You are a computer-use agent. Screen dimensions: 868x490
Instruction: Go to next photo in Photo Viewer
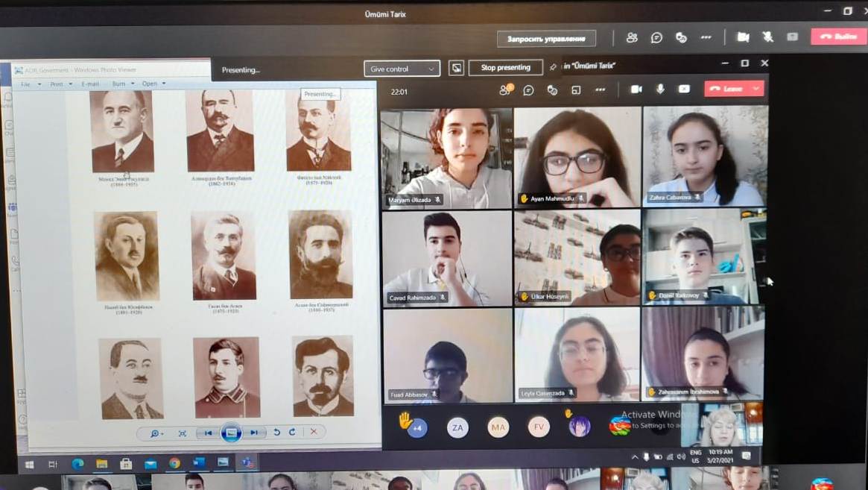tap(254, 433)
